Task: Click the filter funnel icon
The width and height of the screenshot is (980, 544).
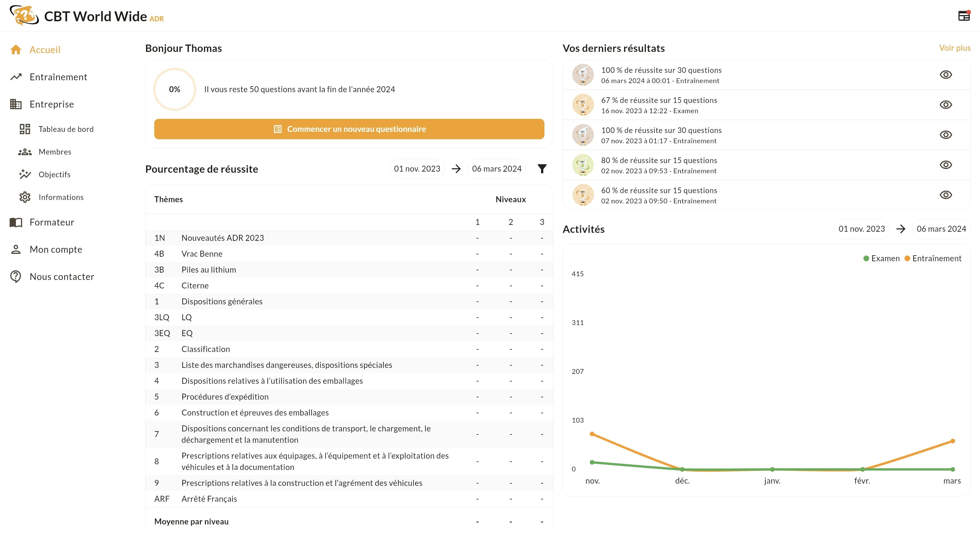Action: tap(542, 168)
